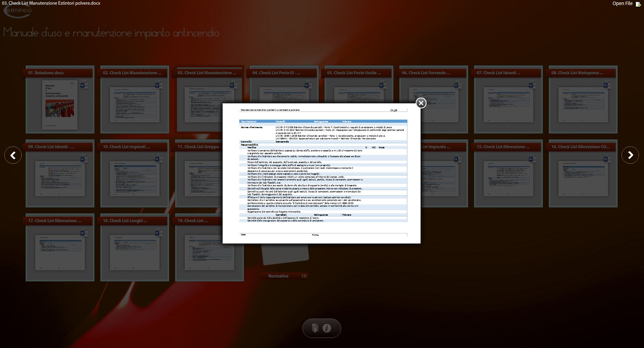644x348 pixels.
Task: Click the Open File page icon
Action: pyautogui.click(x=638, y=4)
